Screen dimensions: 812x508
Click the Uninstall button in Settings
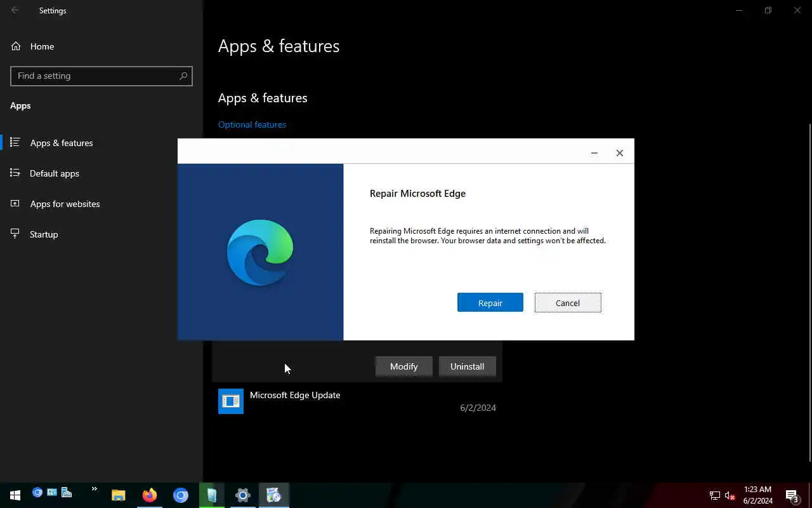click(x=467, y=366)
